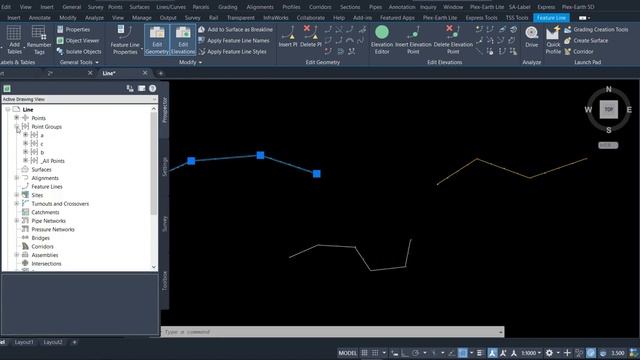
Task: Toggle the Edit Geometry panel button
Action: click(x=157, y=40)
